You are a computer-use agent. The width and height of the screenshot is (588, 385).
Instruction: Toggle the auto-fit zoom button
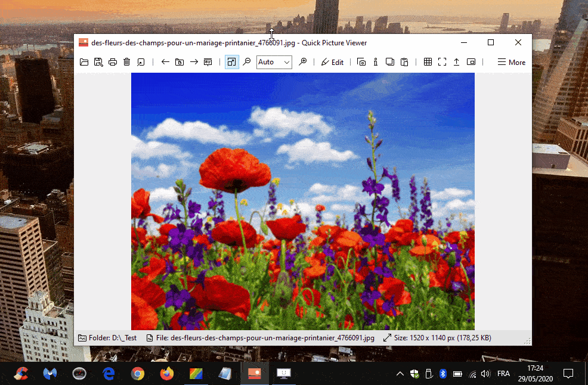click(232, 62)
